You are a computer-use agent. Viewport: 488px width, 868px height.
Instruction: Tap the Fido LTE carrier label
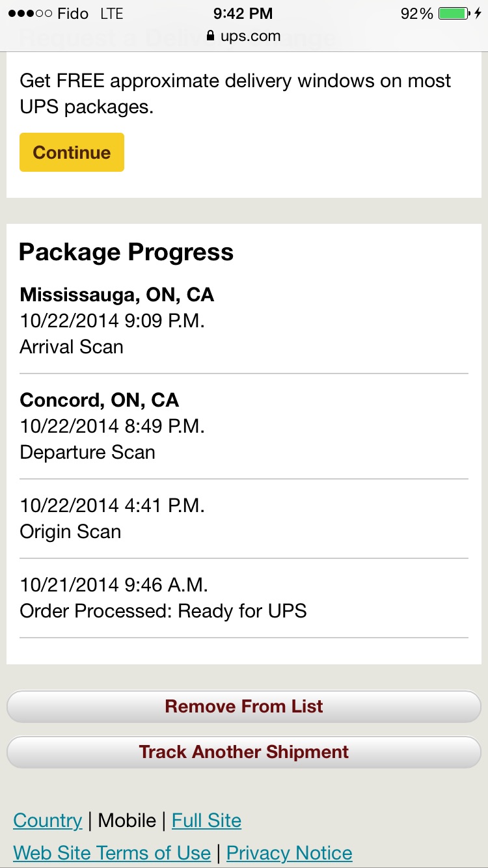(x=90, y=14)
